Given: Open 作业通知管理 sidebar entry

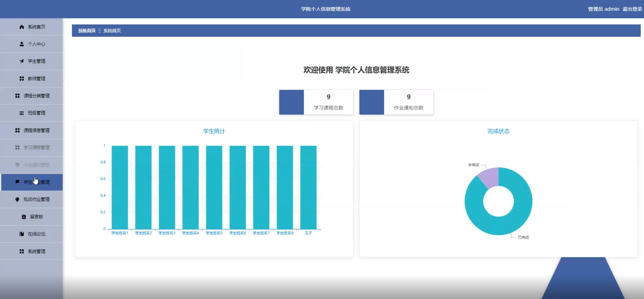Looking at the screenshot, I should click(x=31, y=165).
